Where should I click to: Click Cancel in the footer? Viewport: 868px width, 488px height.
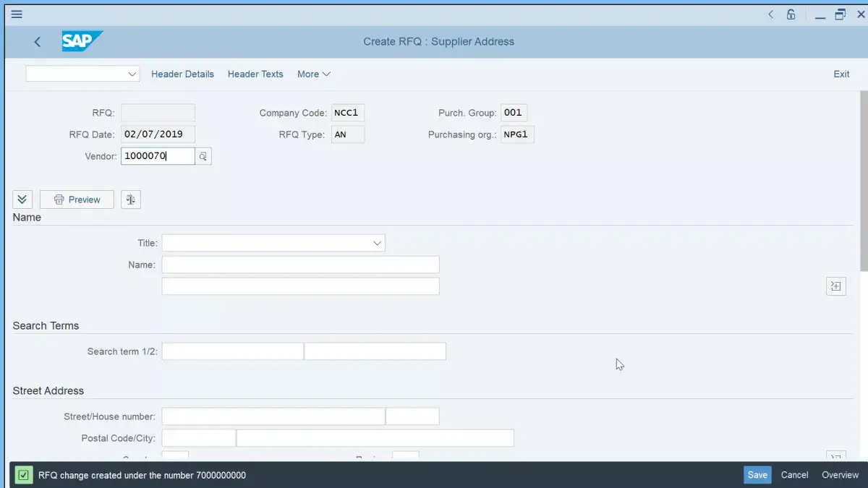794,475
